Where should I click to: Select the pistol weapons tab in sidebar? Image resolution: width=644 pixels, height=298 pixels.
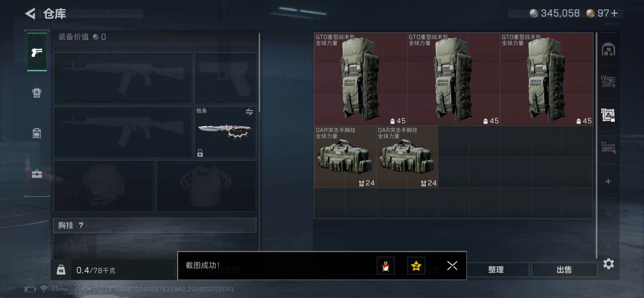pos(37,52)
